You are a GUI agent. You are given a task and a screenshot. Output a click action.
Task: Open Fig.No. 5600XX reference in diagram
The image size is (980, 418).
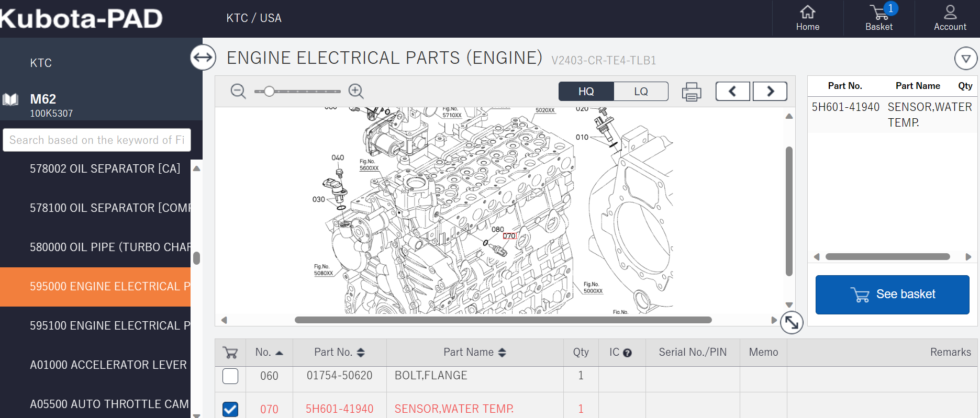tap(369, 165)
